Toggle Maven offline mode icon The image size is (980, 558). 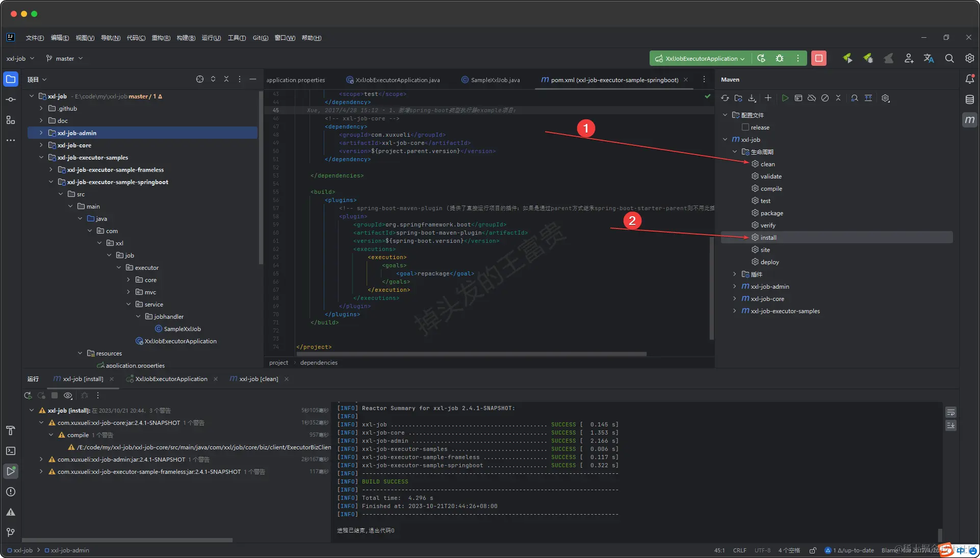click(x=812, y=98)
